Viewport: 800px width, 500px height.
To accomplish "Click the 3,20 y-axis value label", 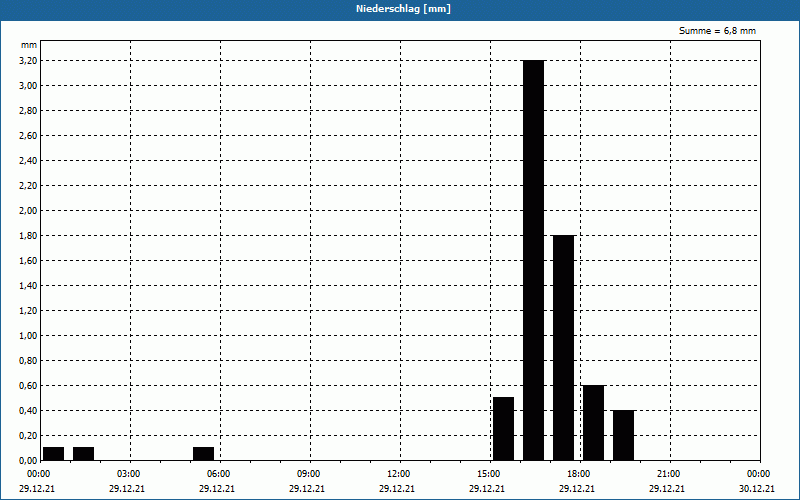I will pyautogui.click(x=28, y=61).
